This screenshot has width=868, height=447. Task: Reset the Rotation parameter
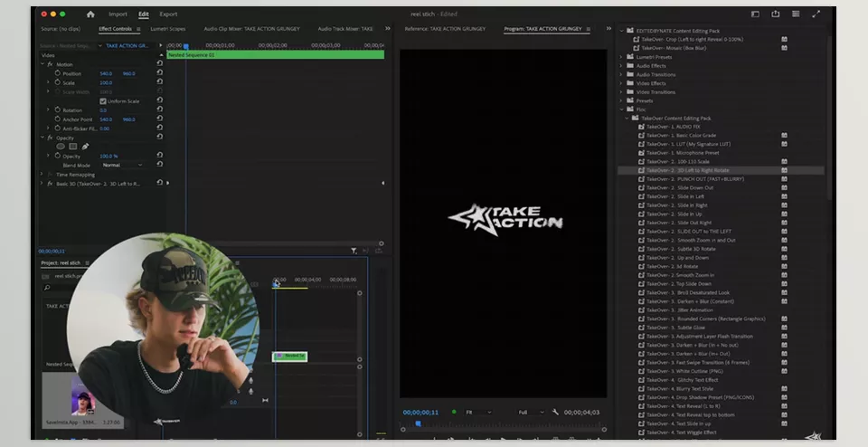pos(159,109)
